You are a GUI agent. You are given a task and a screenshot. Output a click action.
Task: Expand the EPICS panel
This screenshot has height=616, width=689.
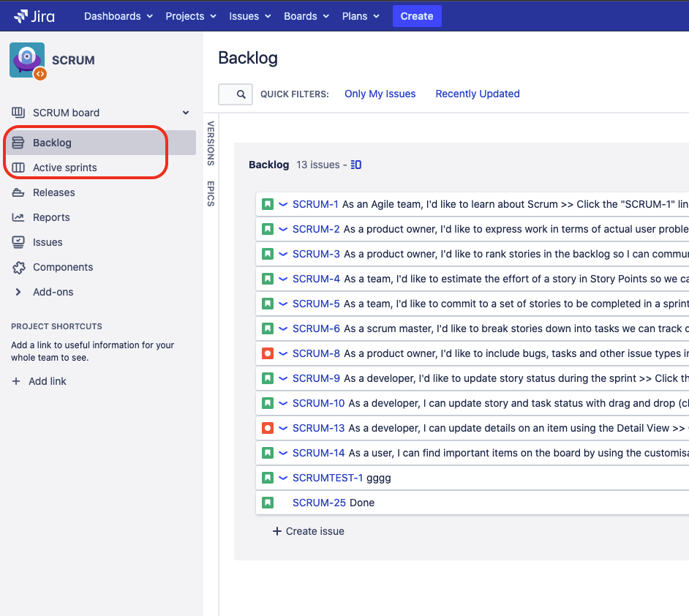(x=211, y=194)
